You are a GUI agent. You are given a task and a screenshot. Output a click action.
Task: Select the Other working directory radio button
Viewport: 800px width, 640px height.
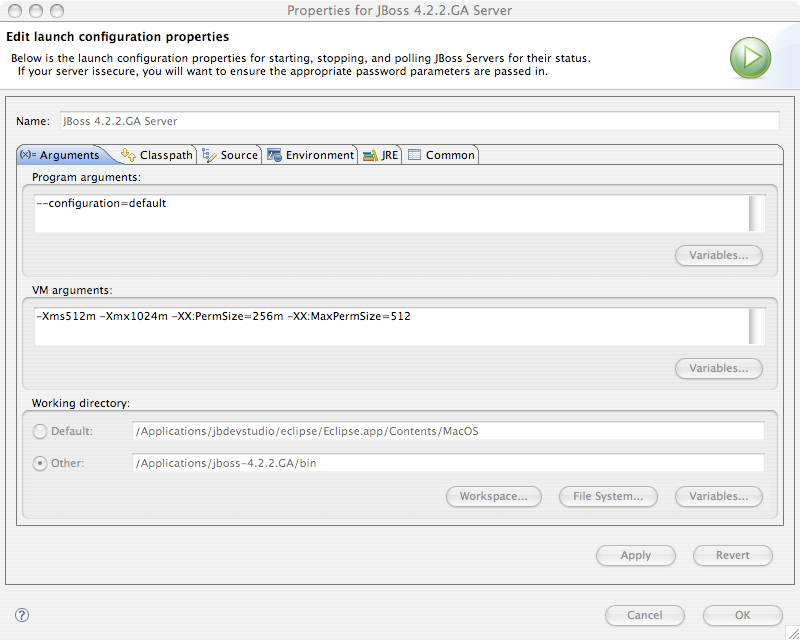tap(40, 463)
